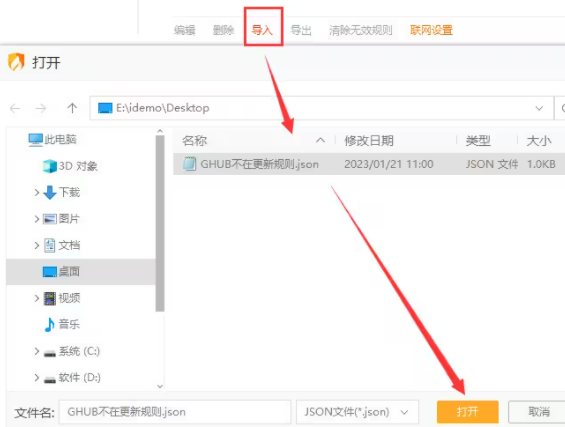
Task: Select 下载 folder in tree
Action: (x=69, y=192)
